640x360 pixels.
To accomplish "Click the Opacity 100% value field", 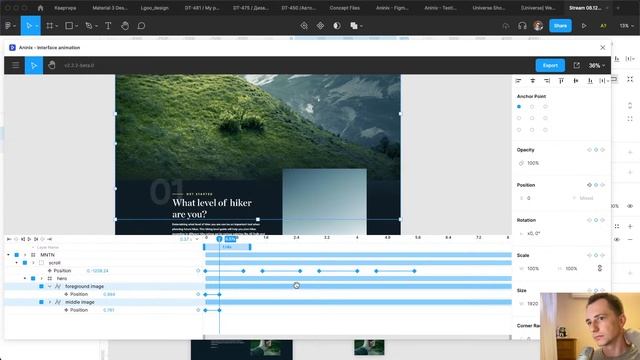I will tap(533, 163).
